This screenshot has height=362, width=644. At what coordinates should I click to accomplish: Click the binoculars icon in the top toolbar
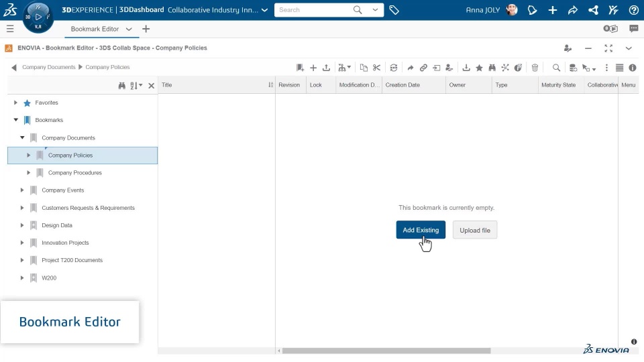(x=492, y=68)
